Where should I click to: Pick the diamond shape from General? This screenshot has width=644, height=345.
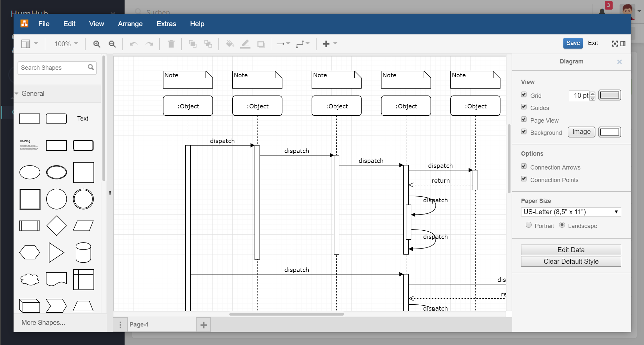[57, 226]
